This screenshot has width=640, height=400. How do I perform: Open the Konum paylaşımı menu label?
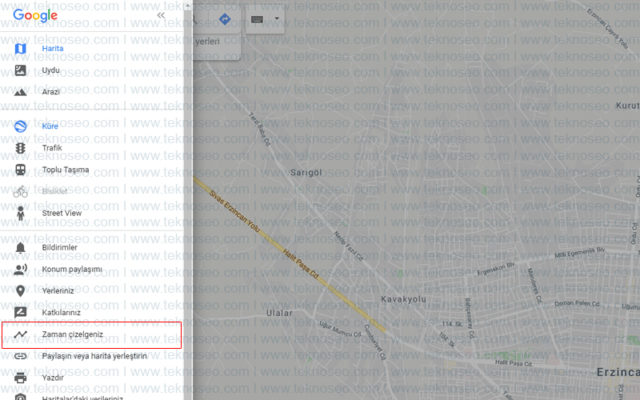coord(72,269)
